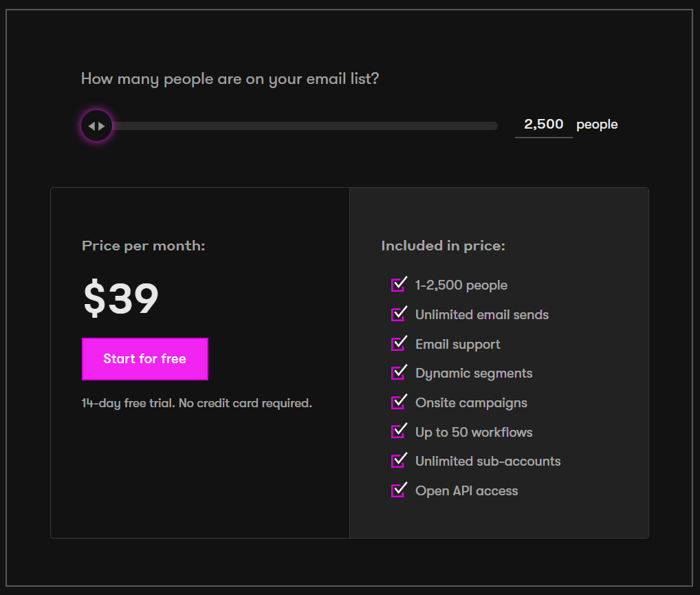Click checkmark icon beside Email support
700x595 pixels.
(x=399, y=343)
